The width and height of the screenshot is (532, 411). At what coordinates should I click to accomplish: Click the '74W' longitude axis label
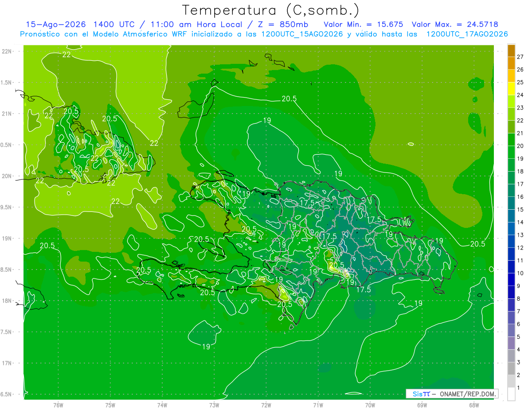point(162,406)
